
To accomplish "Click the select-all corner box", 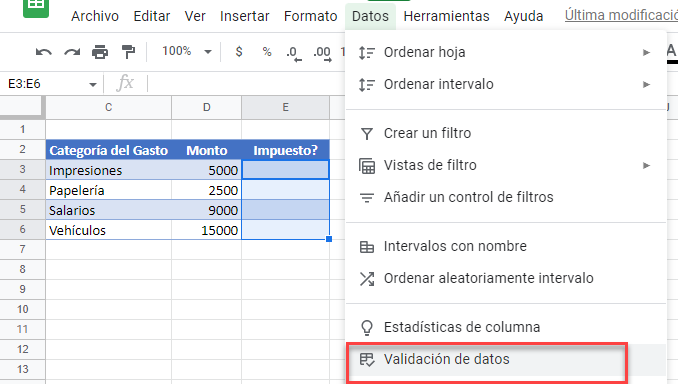I will click(x=22, y=107).
